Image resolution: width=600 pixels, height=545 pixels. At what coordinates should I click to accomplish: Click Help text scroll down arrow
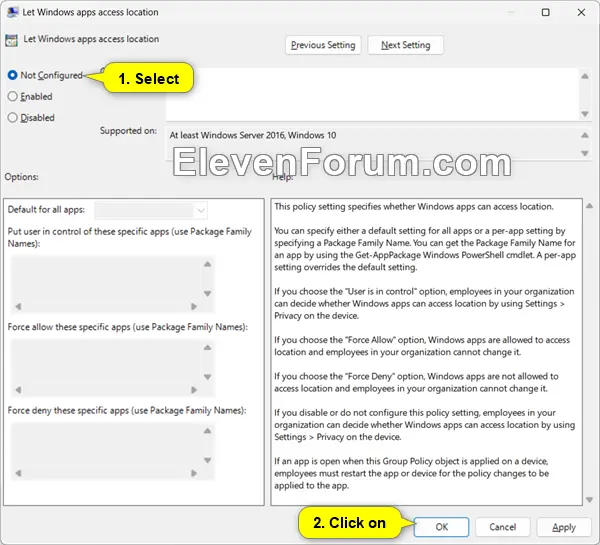590,500
